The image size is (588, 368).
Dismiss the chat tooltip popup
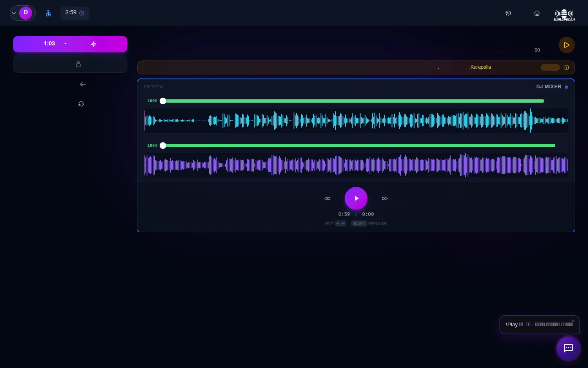click(573, 321)
